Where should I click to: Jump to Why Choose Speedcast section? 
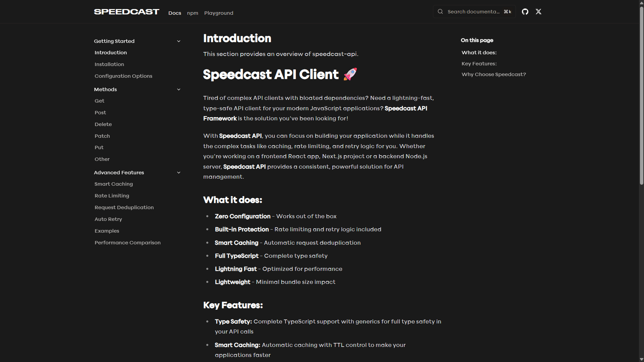494,74
